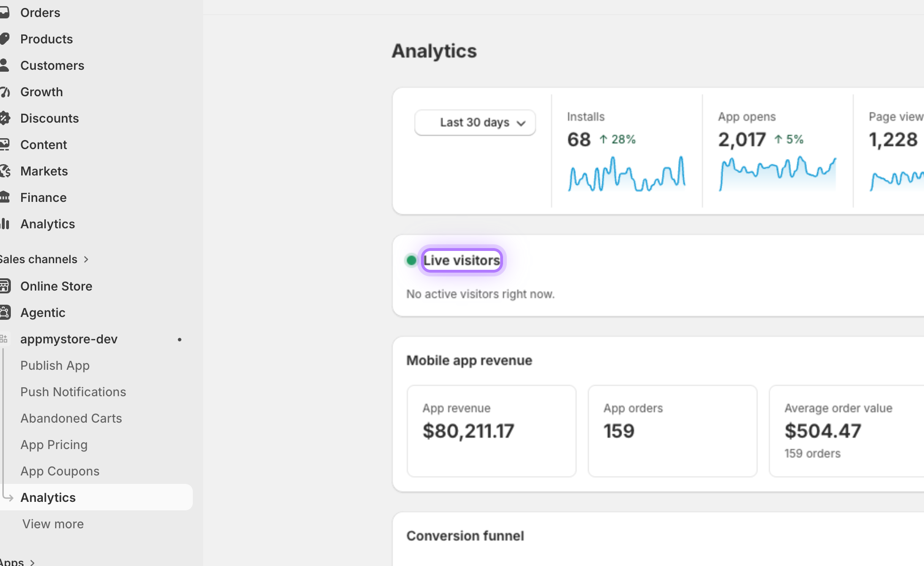
Task: Select Analytics under appmystore-dev
Action: (48, 498)
